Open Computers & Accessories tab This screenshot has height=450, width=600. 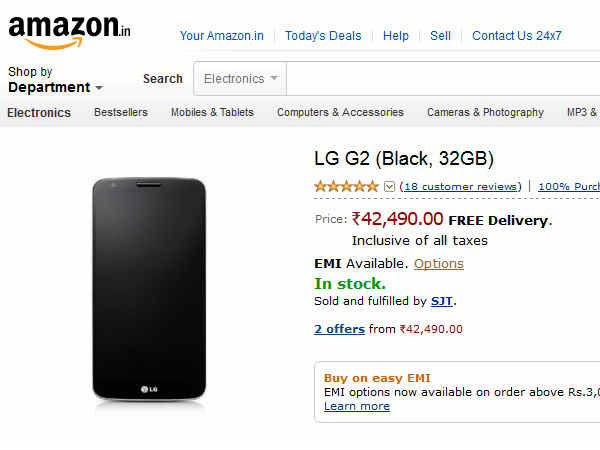coord(340,112)
